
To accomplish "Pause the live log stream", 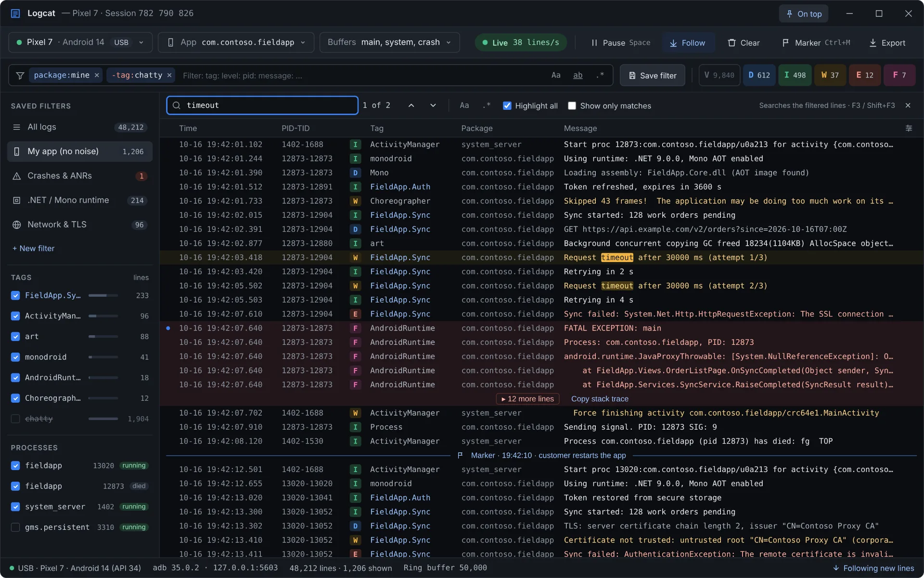I will click(620, 43).
